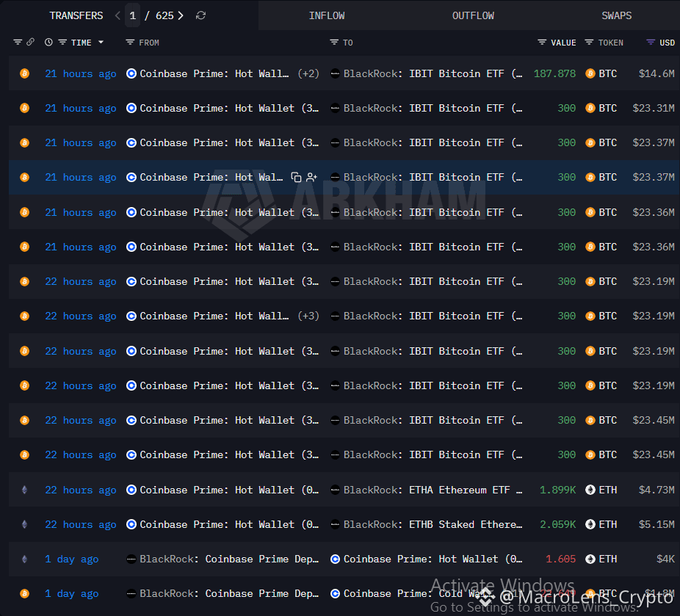Open the 1.899K ETH transaction time link
This screenshot has width=680, height=616.
tap(81, 490)
